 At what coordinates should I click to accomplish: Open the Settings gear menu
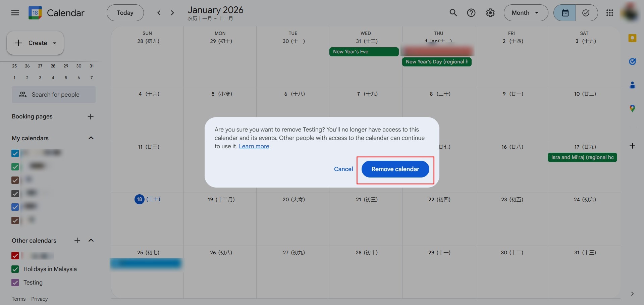(490, 13)
